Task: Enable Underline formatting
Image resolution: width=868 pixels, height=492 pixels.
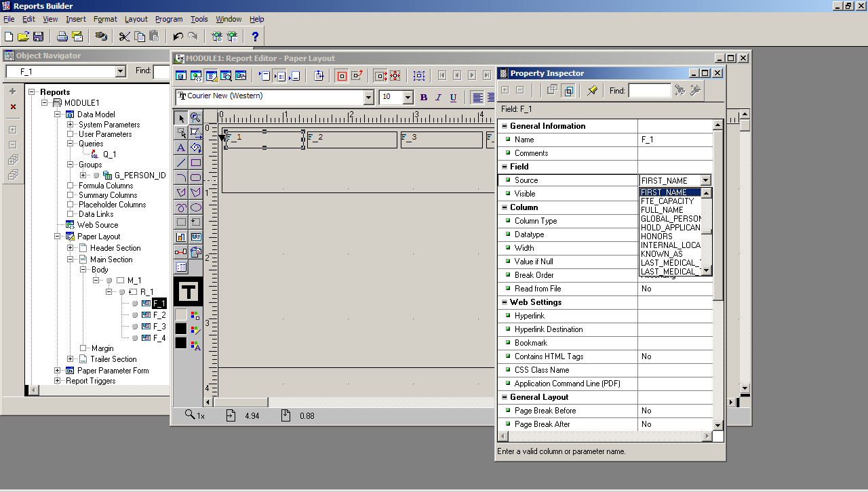Action: tap(453, 96)
